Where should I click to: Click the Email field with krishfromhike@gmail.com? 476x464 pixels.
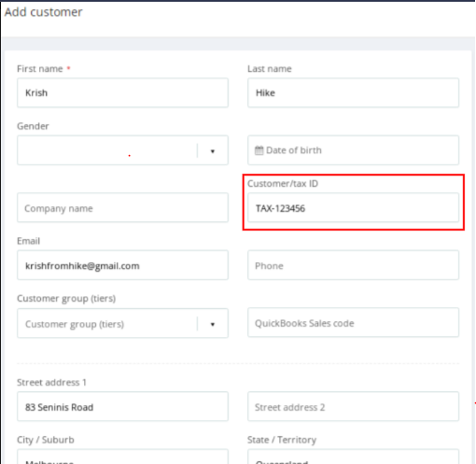pyautogui.click(x=122, y=265)
